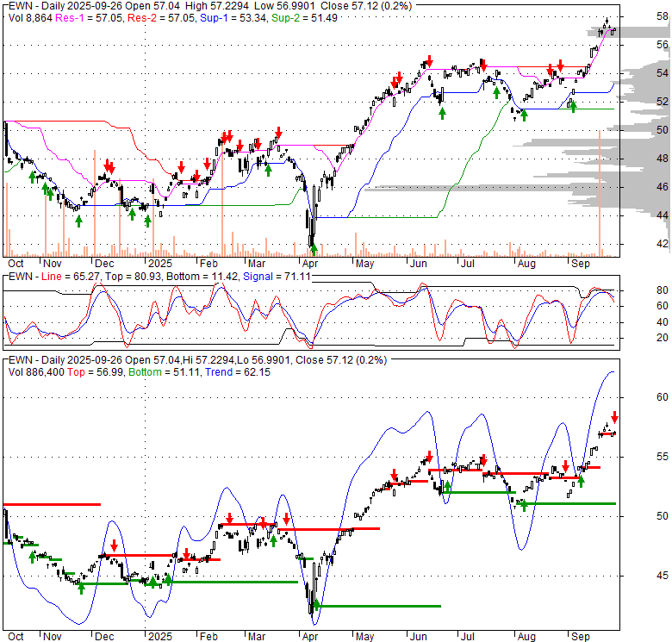
Task: Click the 'Bottom = 11.42' oscillator legend
Action: pyautogui.click(x=202, y=277)
